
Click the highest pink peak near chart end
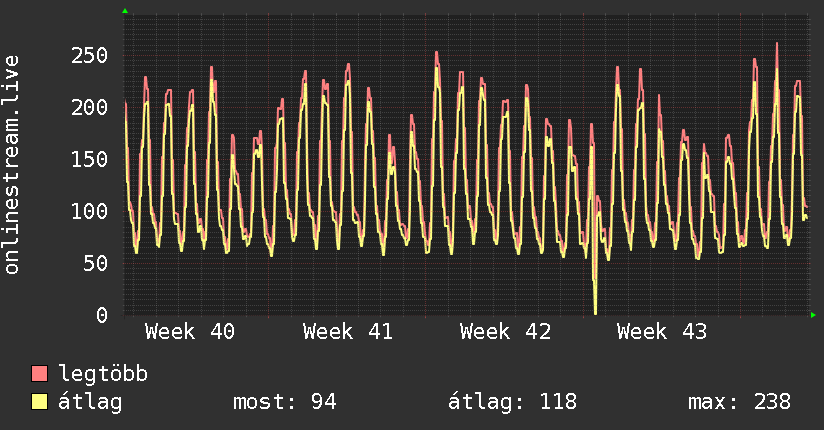click(777, 44)
